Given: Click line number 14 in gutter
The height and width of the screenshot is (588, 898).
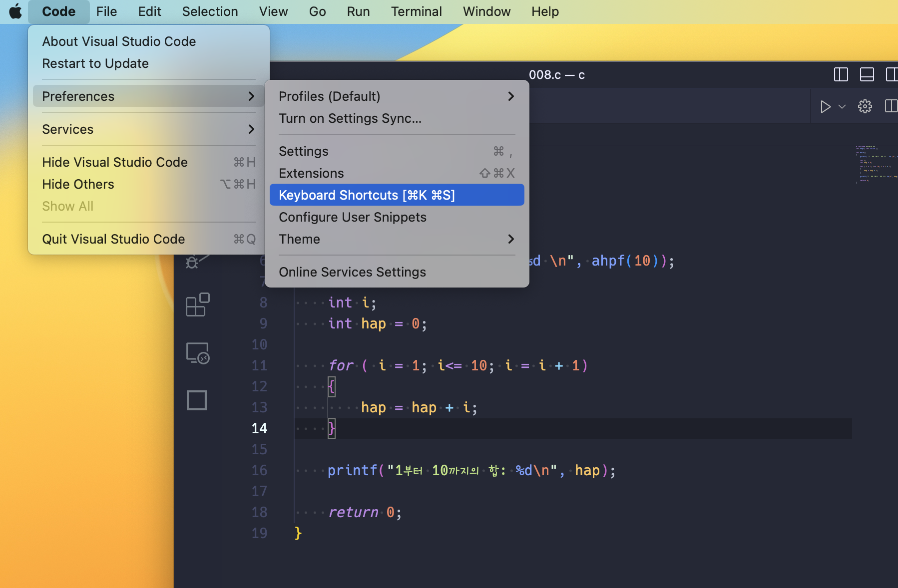Looking at the screenshot, I should tap(259, 428).
